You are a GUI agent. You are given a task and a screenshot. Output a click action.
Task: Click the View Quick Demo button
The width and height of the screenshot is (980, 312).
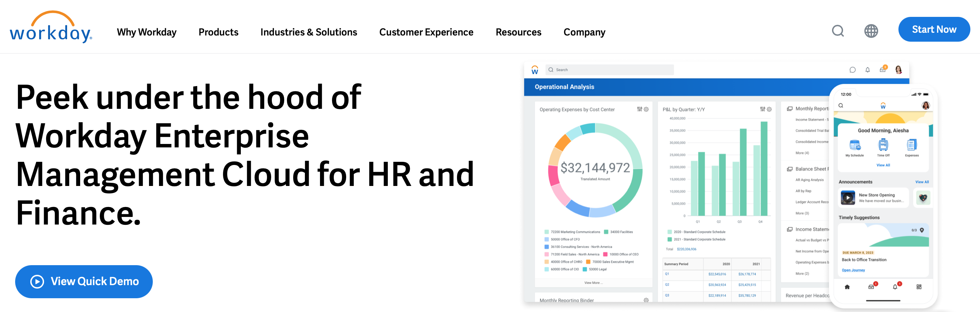[x=84, y=281]
